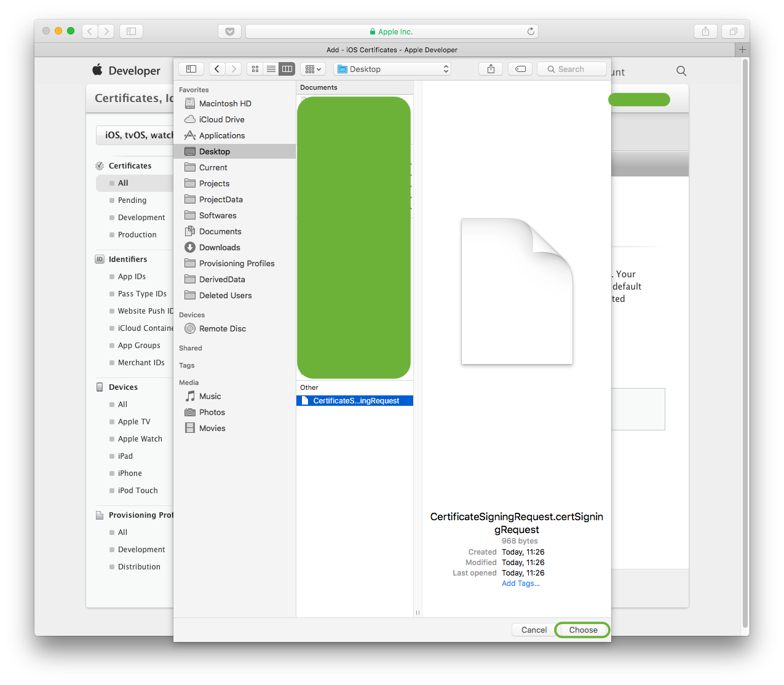Click the Apple Inc. address bar

pyautogui.click(x=392, y=31)
